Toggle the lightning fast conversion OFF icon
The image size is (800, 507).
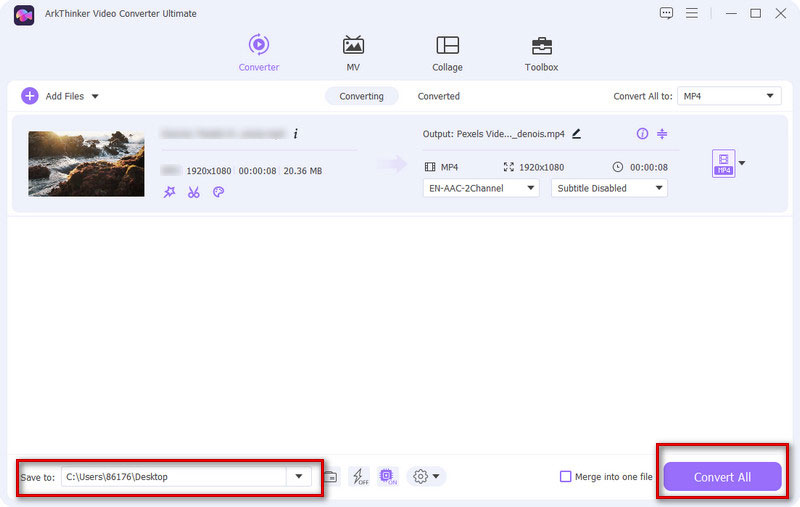tap(360, 476)
